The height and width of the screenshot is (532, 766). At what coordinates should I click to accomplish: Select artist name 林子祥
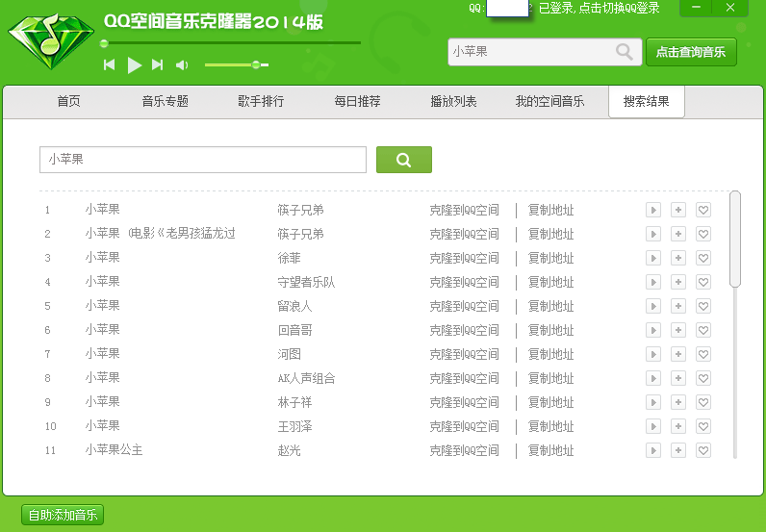tap(294, 402)
